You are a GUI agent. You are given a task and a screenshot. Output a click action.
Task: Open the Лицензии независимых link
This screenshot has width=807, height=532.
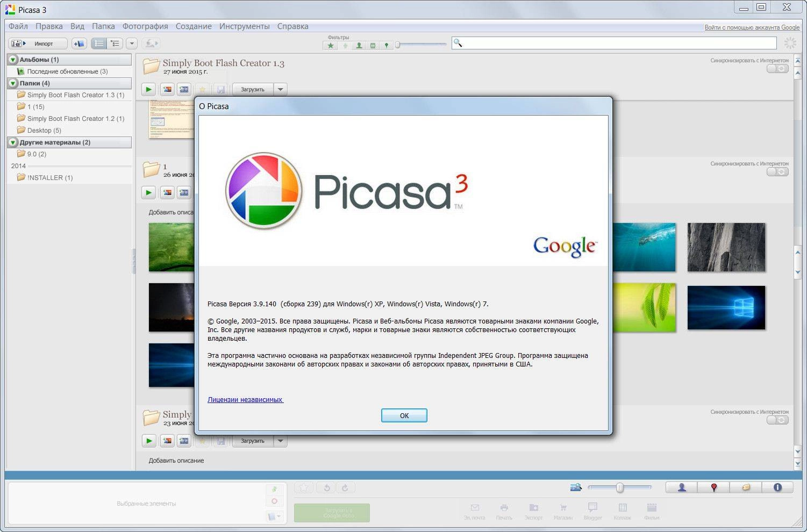tap(245, 399)
